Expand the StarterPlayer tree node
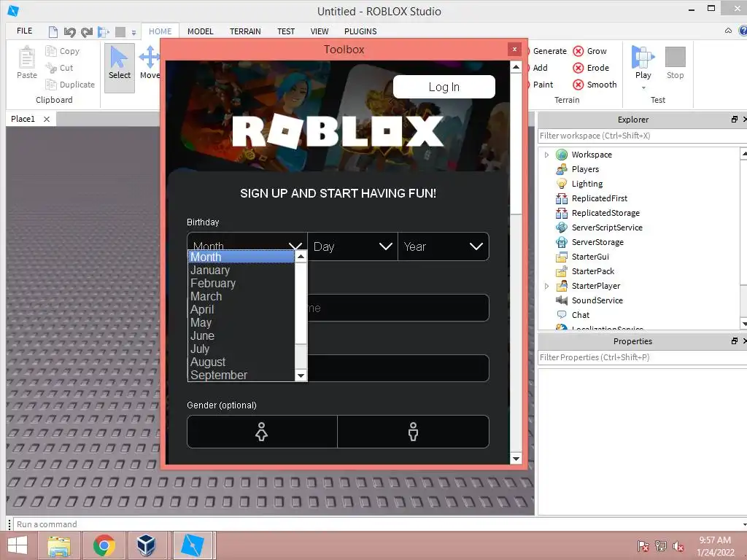Image resolution: width=747 pixels, height=560 pixels. point(546,286)
